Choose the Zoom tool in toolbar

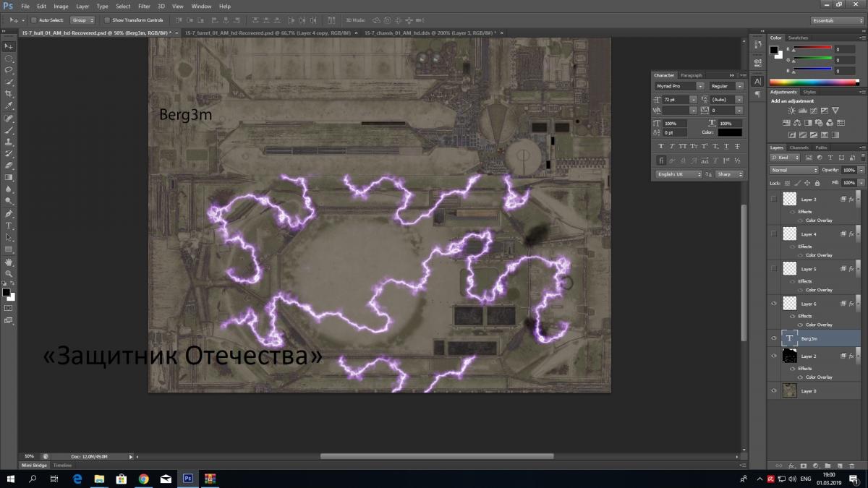[9, 273]
